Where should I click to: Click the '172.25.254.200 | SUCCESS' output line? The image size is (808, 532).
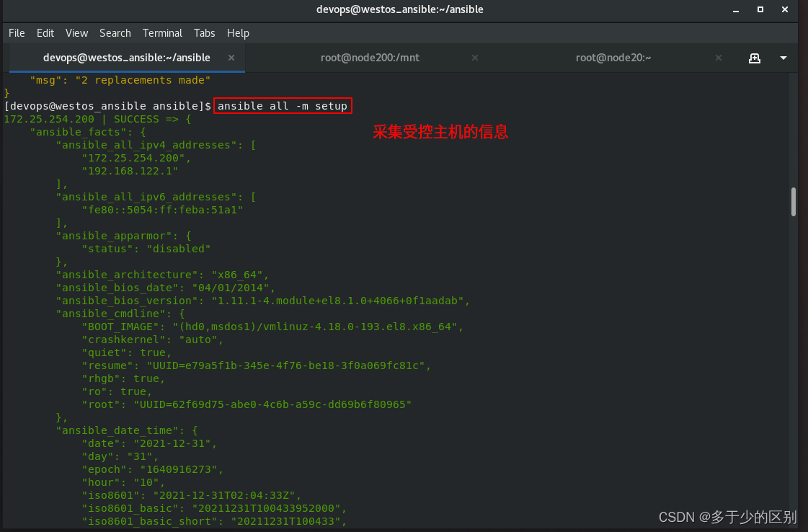97,119
